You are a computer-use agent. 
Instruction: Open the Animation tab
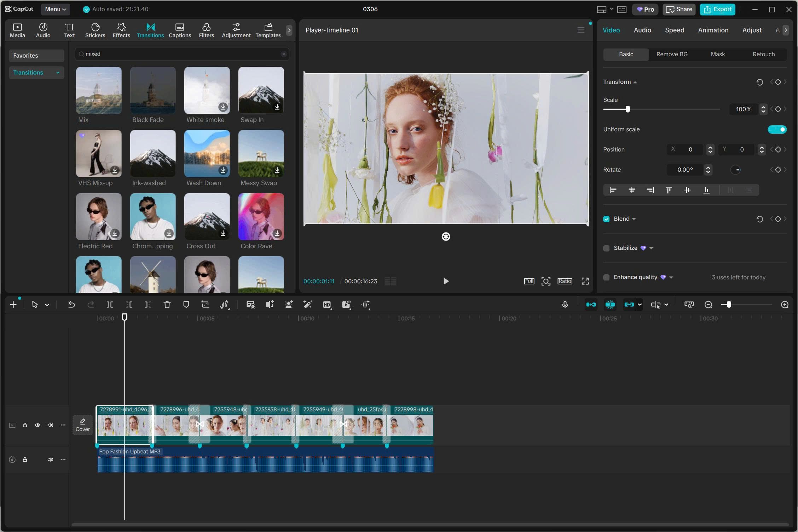coord(713,30)
